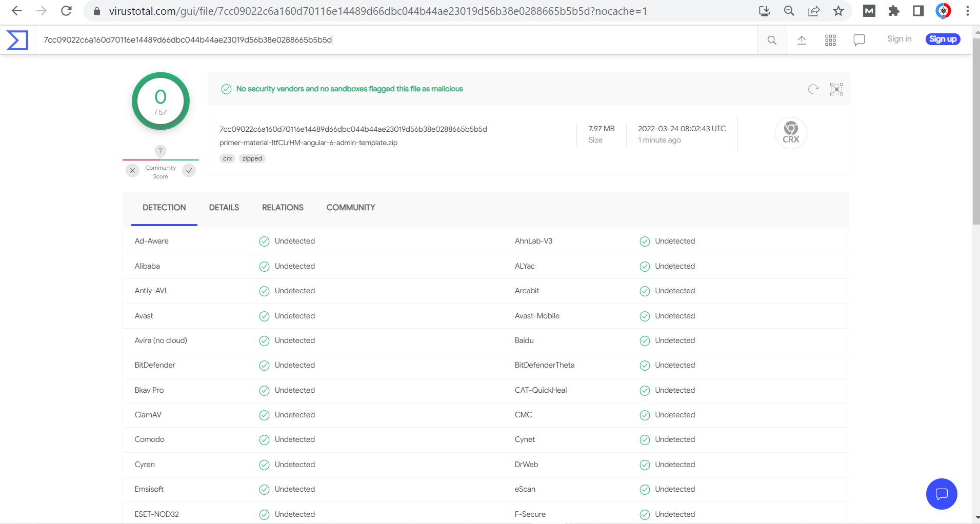Click the site lock padlock icon
Viewport: 980px width, 524px height.
97,11
